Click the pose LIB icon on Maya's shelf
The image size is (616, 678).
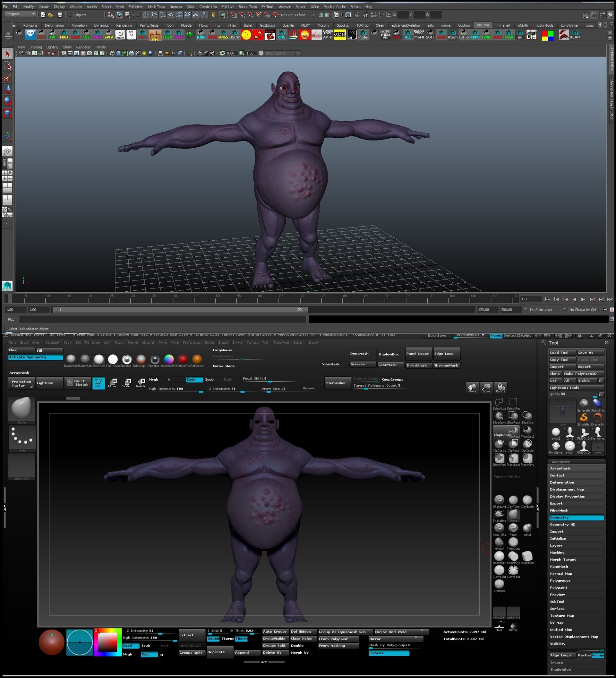pos(531,35)
